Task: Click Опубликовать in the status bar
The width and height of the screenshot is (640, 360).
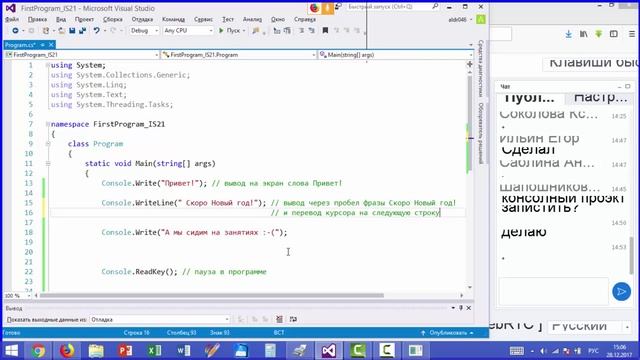Action: coord(448,333)
